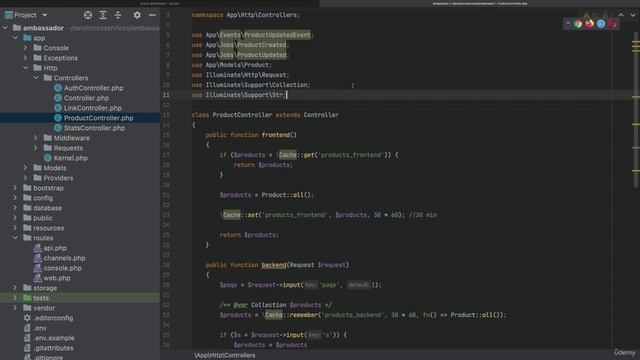
Task: Open in built-in preview icon
Action: coord(568,24)
